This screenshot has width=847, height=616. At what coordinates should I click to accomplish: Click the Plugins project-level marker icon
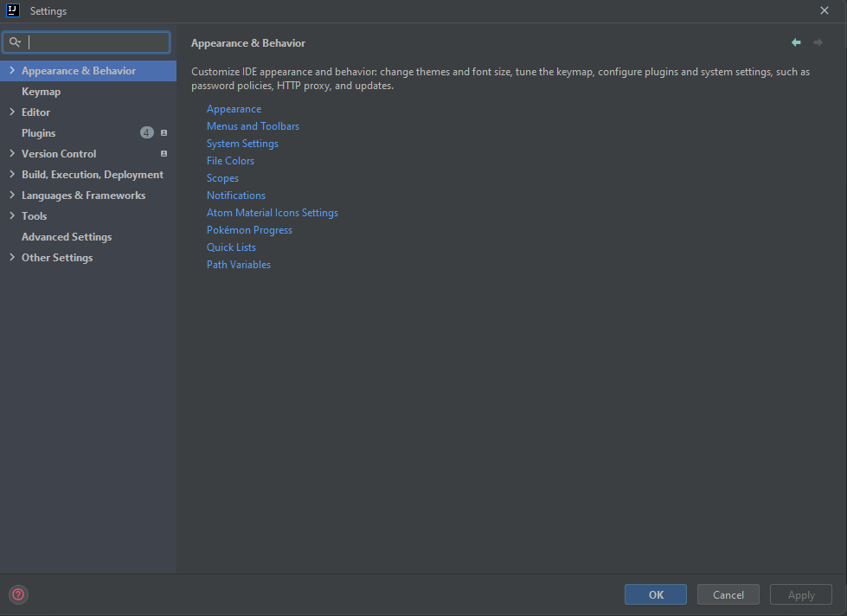164,133
